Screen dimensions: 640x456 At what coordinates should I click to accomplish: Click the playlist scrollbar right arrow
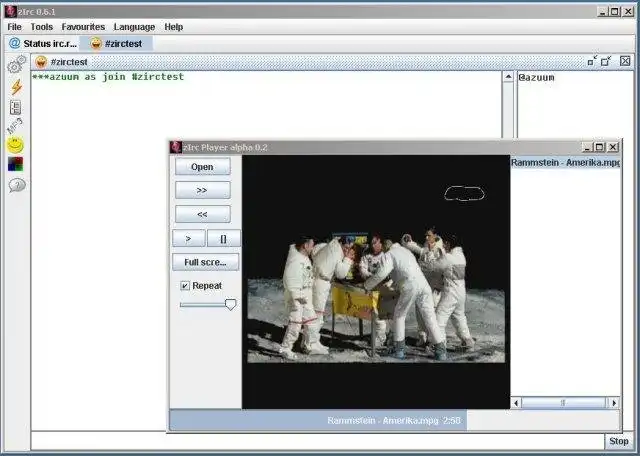[x=614, y=403]
